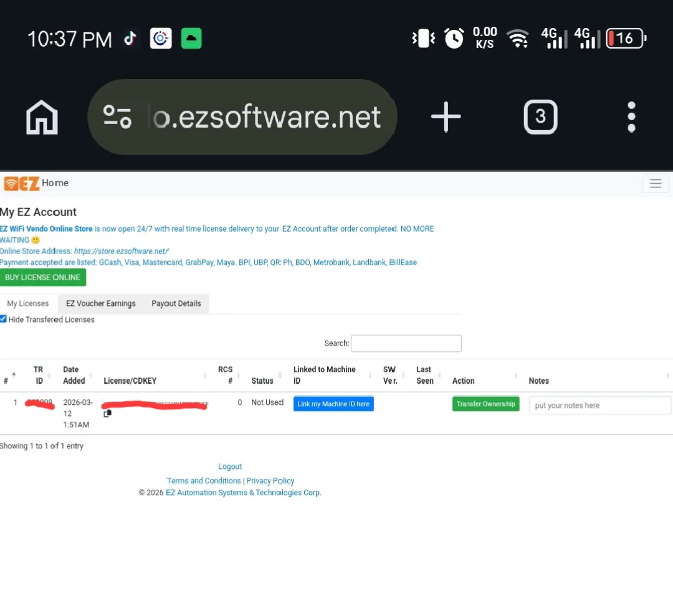Viewport: 673px width, 616px height.
Task: Click the Not Used status cell
Action: pyautogui.click(x=267, y=402)
